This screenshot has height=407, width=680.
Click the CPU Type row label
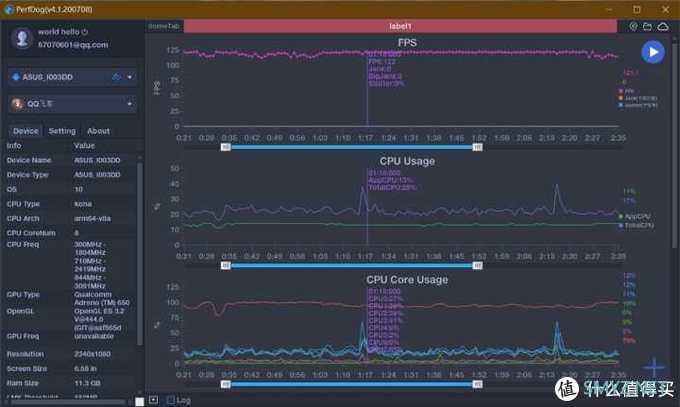[x=23, y=204]
